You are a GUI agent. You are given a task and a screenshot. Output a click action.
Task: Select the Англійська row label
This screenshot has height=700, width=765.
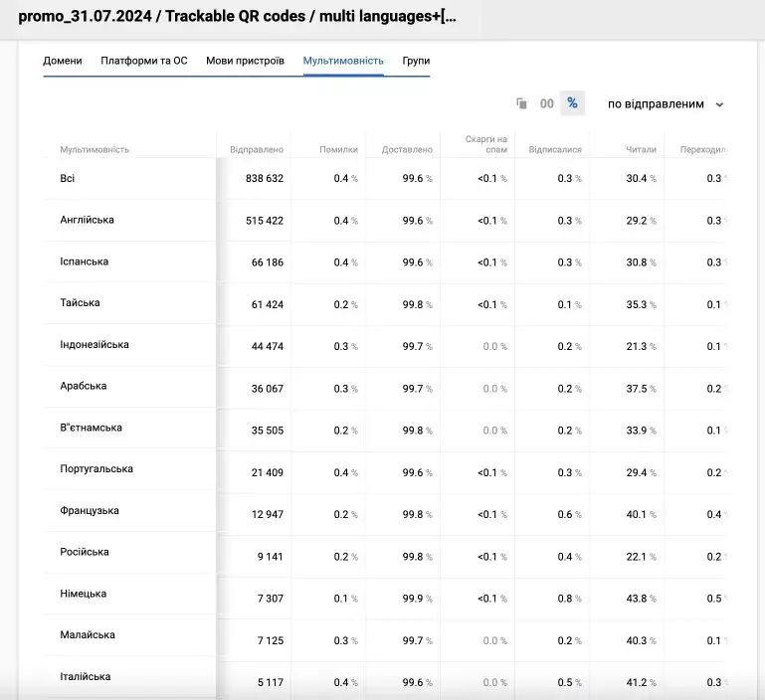pos(87,220)
